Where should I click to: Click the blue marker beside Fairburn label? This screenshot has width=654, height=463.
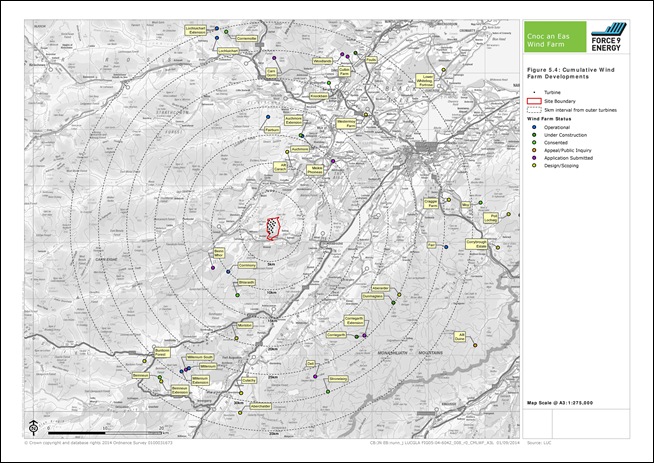coord(268,117)
